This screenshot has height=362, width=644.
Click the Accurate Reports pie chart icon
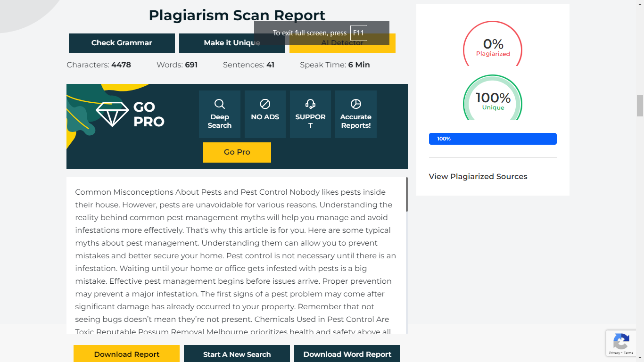pos(356,104)
